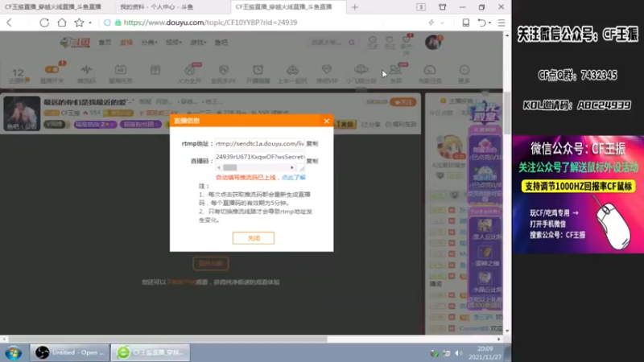This screenshot has height=362, width=644.
Task: Open the 推流码 waveform icon
Action: tap(86, 69)
